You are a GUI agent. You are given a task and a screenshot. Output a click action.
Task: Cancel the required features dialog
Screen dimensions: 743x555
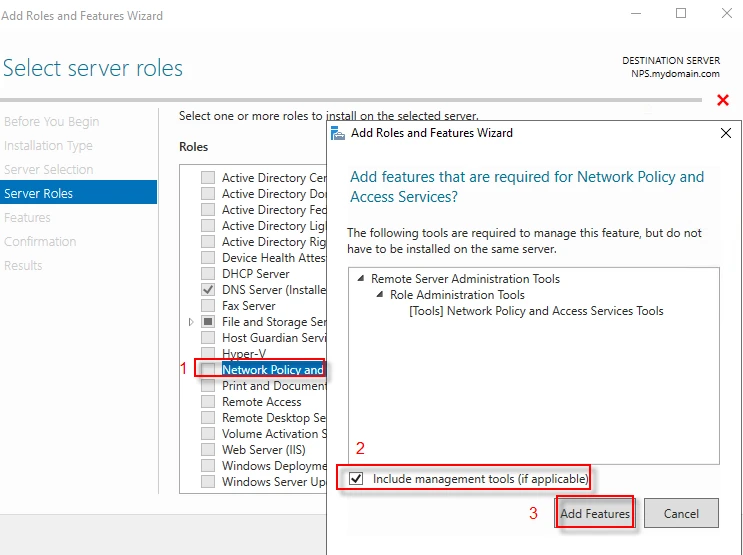click(681, 514)
